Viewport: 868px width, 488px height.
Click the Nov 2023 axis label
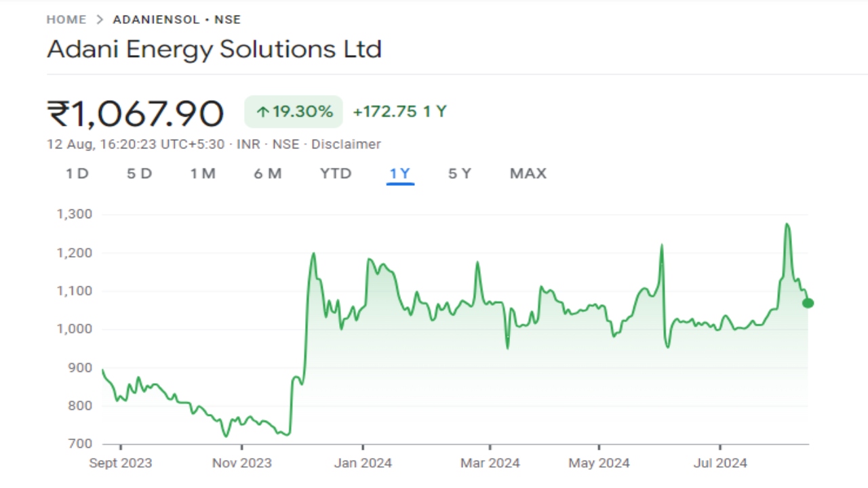[x=242, y=464]
